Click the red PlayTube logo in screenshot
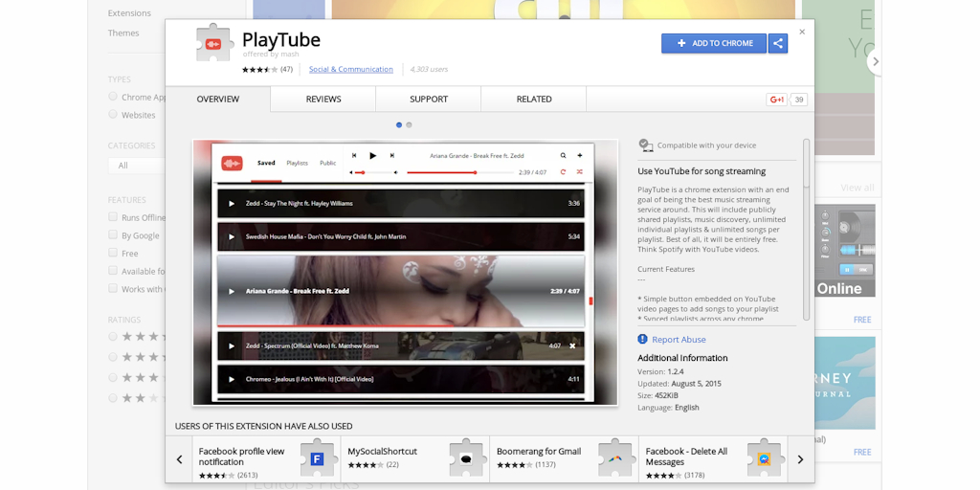The image size is (980, 490). tap(232, 163)
